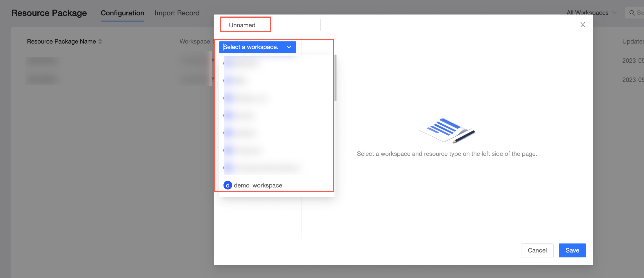Image resolution: width=644 pixels, height=278 pixels.
Task: Close the resource package dialog
Action: point(583,25)
